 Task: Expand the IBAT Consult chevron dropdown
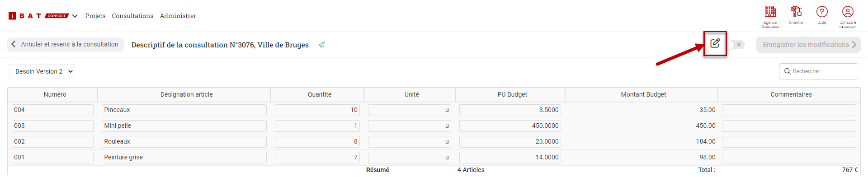click(75, 16)
